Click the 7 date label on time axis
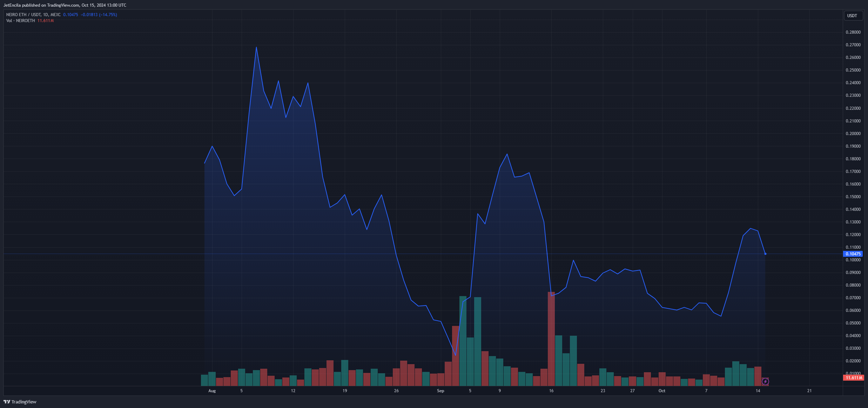Screen dimensions: 868x408 coord(706,391)
